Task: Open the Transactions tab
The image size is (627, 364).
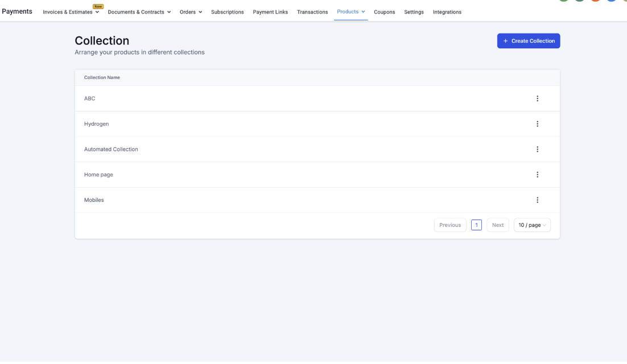Action: tap(312, 12)
